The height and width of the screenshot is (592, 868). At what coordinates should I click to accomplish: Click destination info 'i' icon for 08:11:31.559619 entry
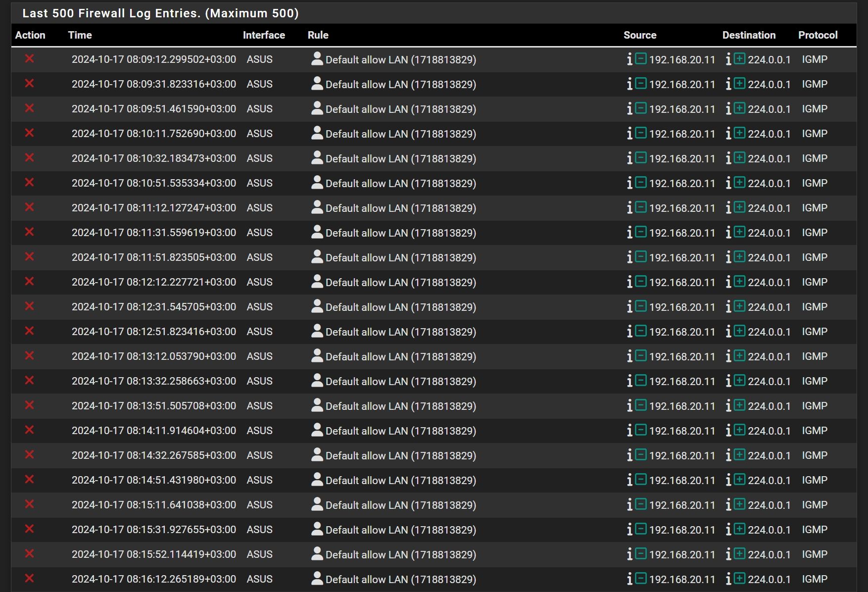(x=728, y=233)
